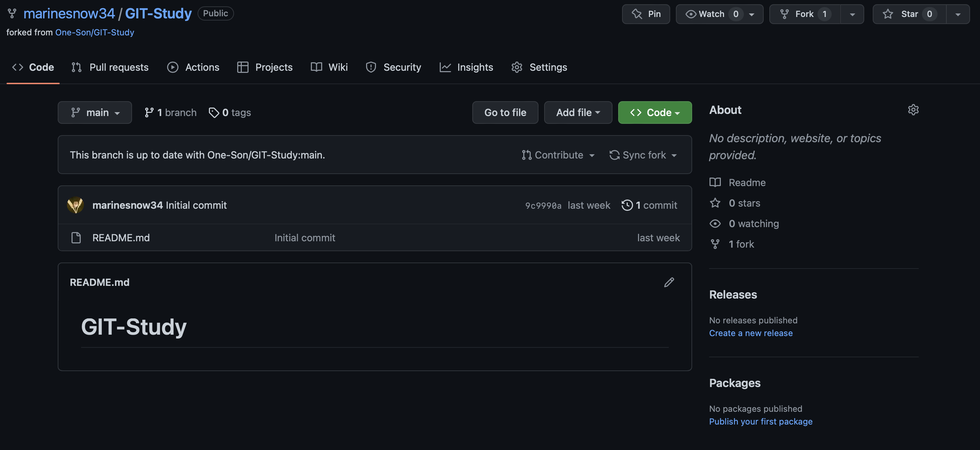Click the Fork count badge showing 1
Image resolution: width=980 pixels, height=450 pixels.
[824, 14]
